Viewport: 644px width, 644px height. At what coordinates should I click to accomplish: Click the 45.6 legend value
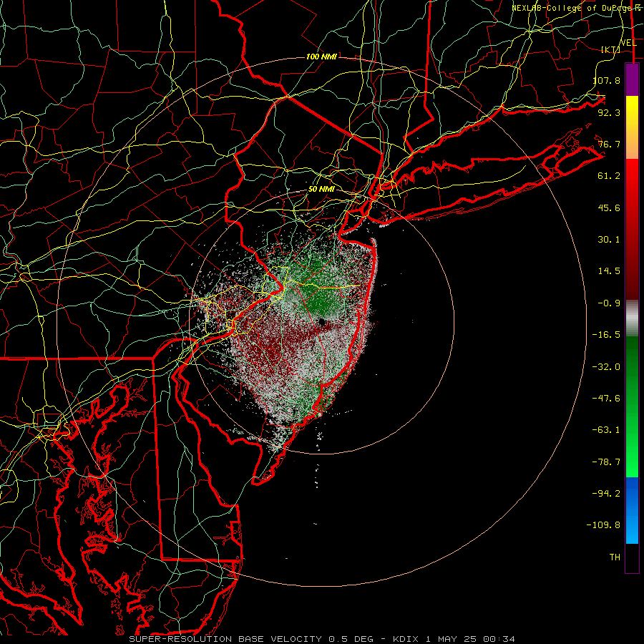(609, 208)
